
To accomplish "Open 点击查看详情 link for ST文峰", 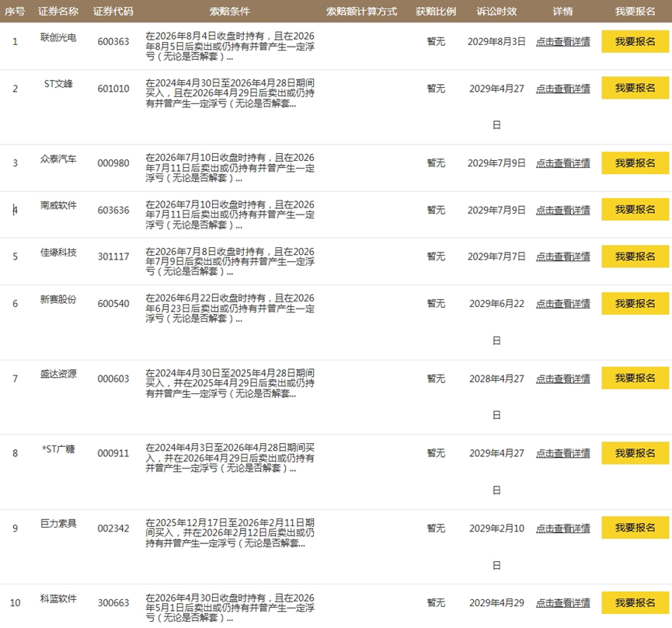I will [562, 89].
